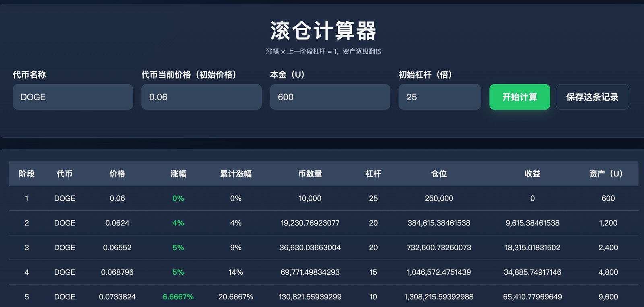This screenshot has width=644, height=307.
Task: Click the 阶段 column header
Action: tap(27, 174)
